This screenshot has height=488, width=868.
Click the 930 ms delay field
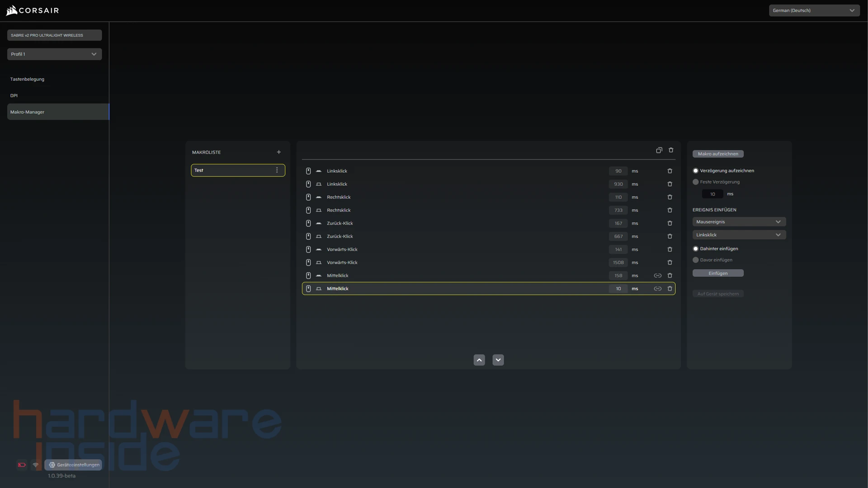618,184
